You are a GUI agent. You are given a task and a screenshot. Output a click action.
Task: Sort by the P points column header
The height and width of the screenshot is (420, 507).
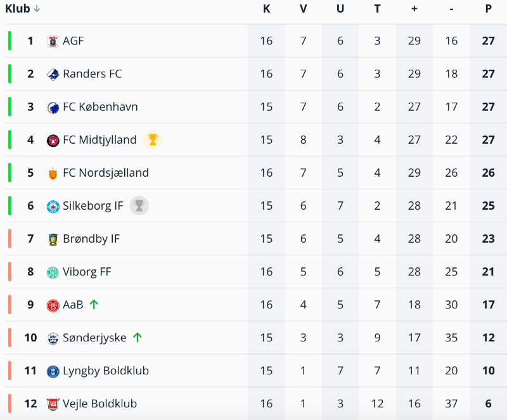point(489,9)
